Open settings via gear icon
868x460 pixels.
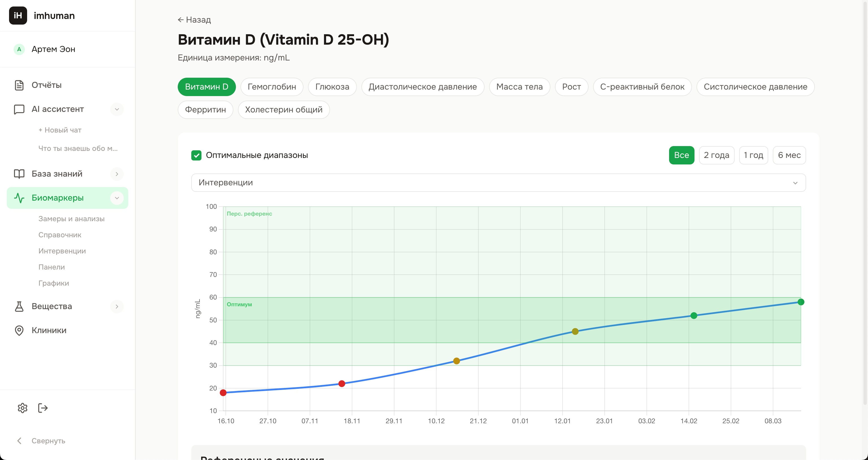pyautogui.click(x=22, y=408)
